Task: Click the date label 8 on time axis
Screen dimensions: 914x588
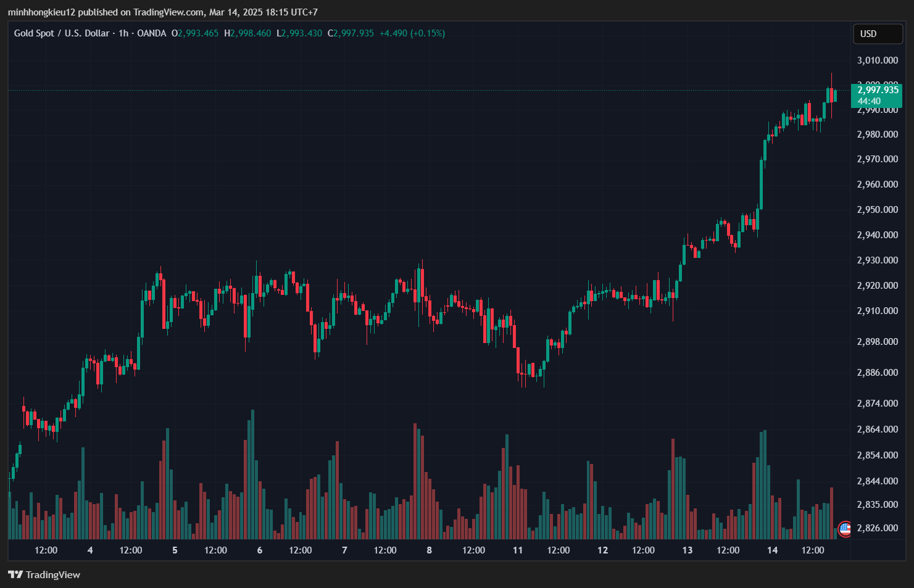Action: pos(429,550)
